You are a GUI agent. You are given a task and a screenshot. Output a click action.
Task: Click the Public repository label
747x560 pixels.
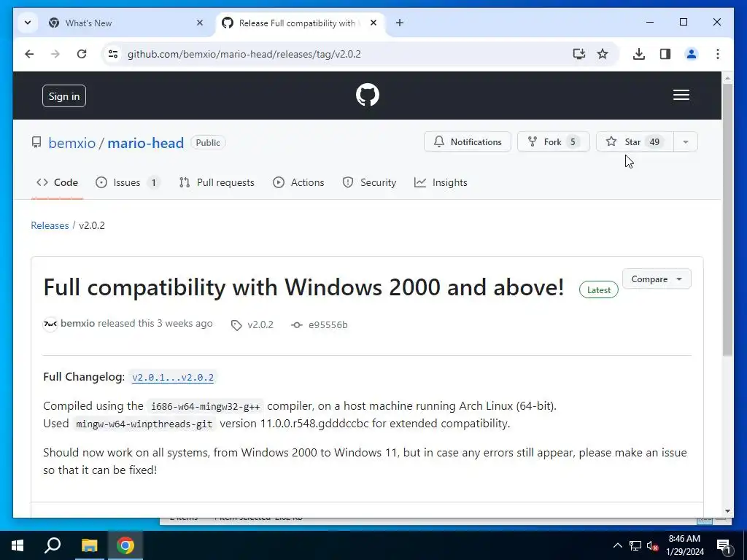(208, 142)
